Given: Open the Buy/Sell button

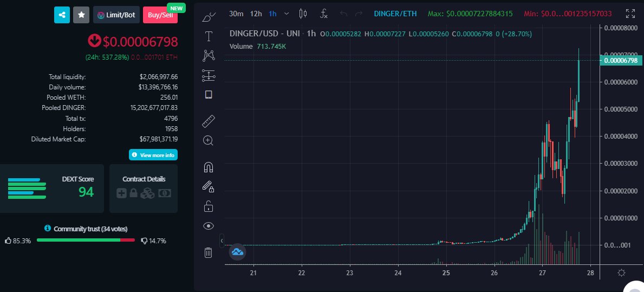Looking at the screenshot, I should 160,15.
